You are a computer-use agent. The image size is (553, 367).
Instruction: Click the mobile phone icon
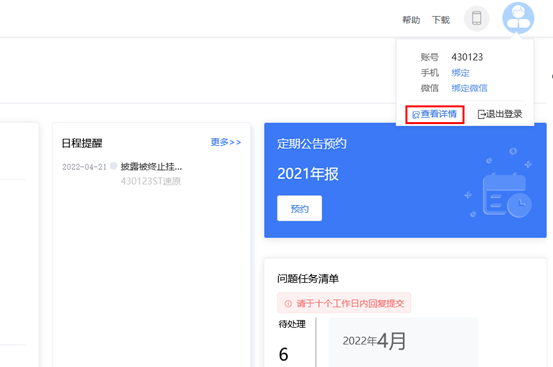point(476,18)
